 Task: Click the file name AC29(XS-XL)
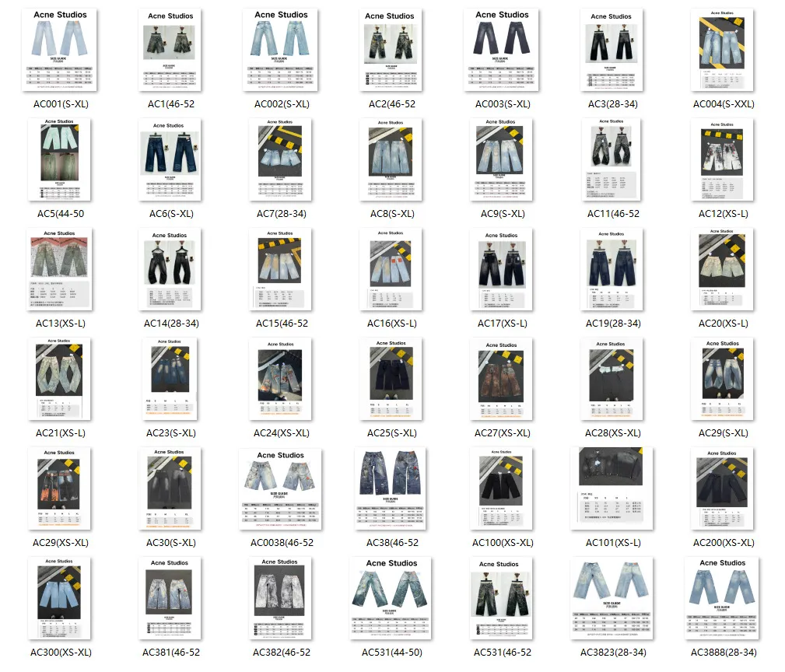coord(61,542)
